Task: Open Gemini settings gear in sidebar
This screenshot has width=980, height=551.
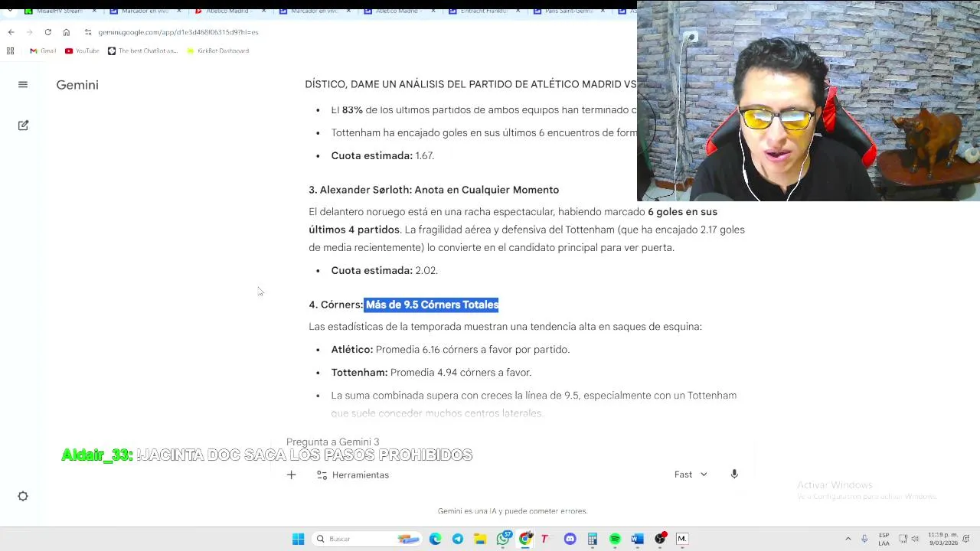Action: coord(23,496)
